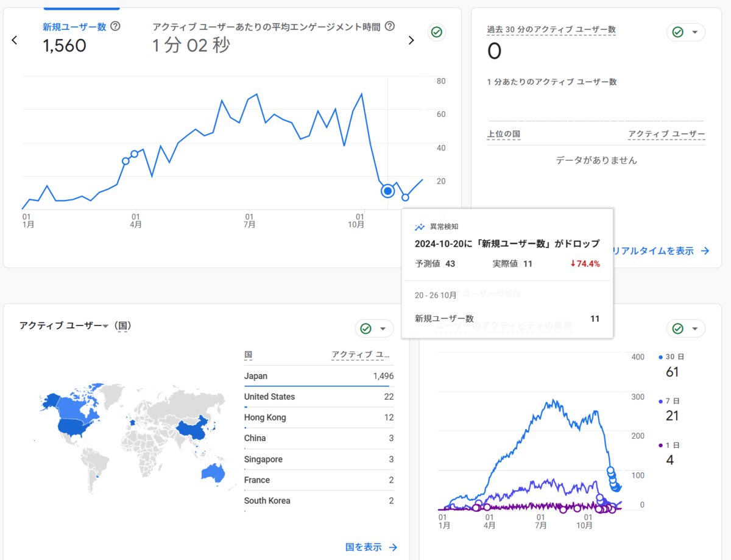Open the status dropdown on user activity card

686,328
